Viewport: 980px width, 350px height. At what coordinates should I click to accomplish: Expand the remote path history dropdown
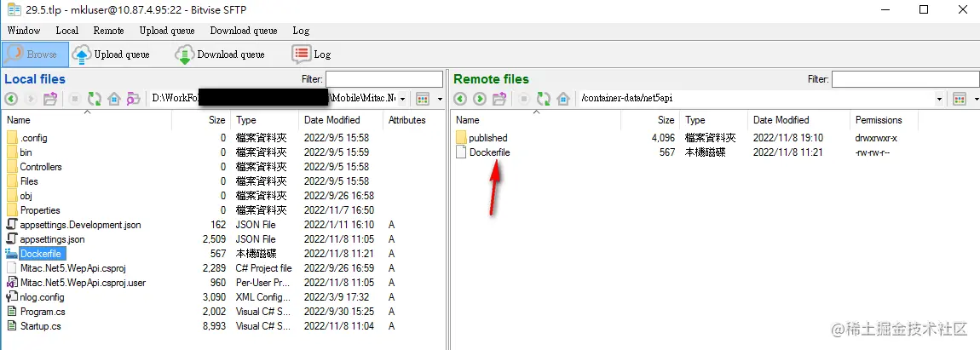point(940,99)
